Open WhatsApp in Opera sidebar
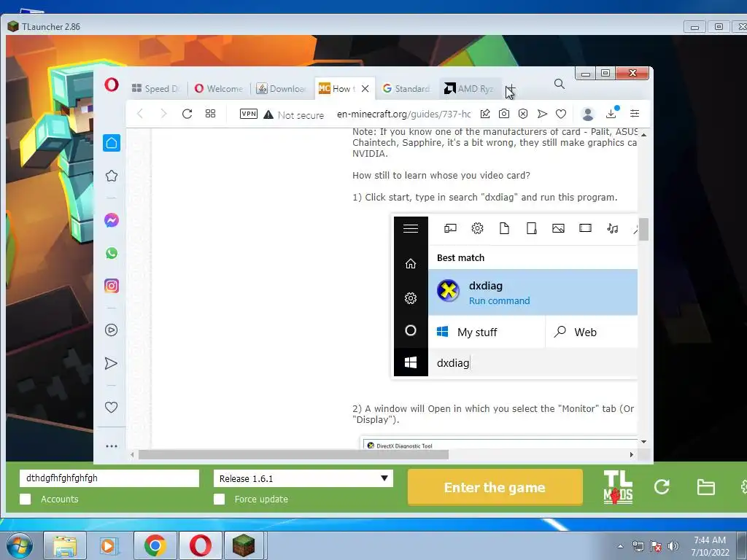The image size is (747, 560). (112, 253)
